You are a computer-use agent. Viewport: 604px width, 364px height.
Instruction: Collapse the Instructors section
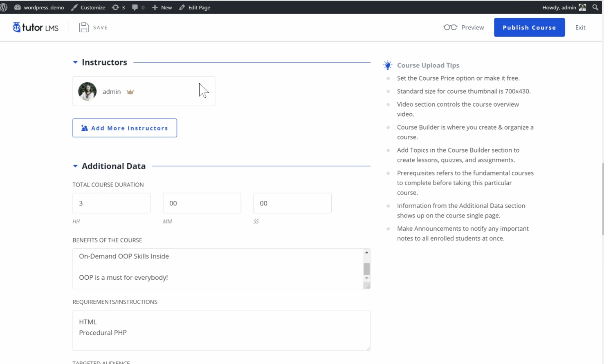click(75, 62)
